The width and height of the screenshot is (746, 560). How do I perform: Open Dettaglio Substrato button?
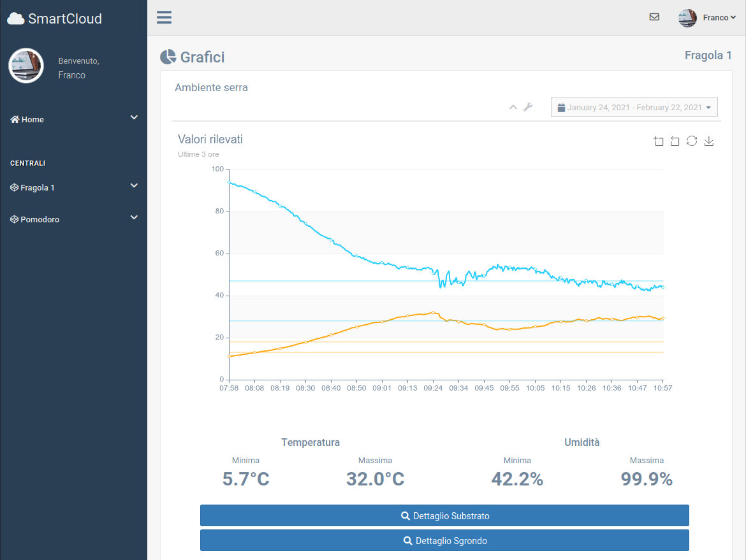[444, 516]
